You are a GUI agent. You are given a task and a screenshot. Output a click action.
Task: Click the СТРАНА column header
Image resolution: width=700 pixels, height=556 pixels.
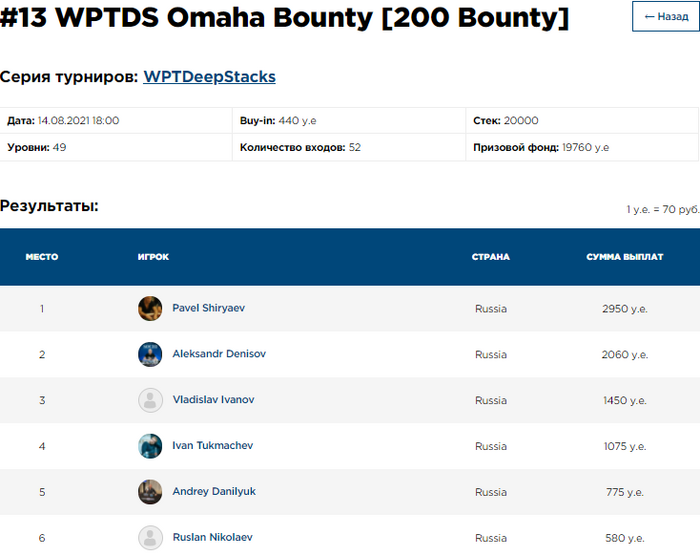[x=490, y=257]
